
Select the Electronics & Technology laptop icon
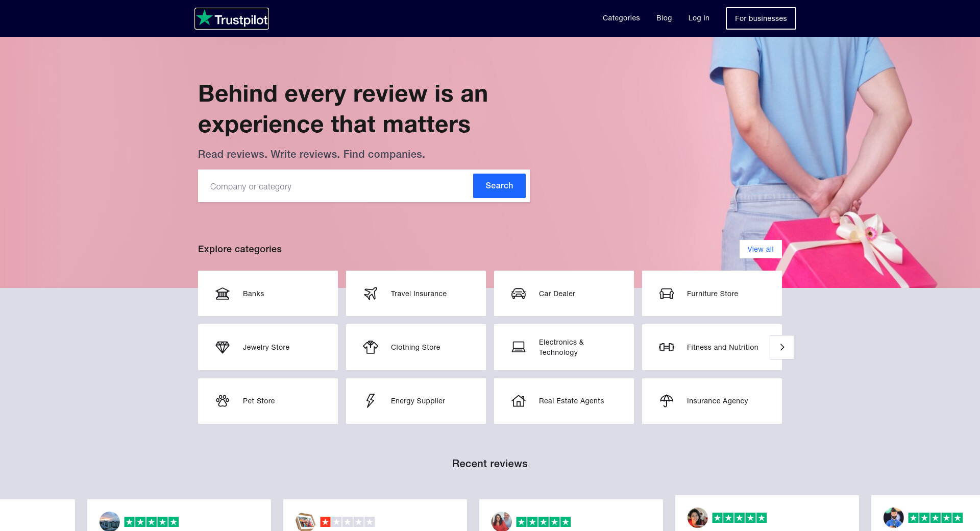[x=519, y=347]
